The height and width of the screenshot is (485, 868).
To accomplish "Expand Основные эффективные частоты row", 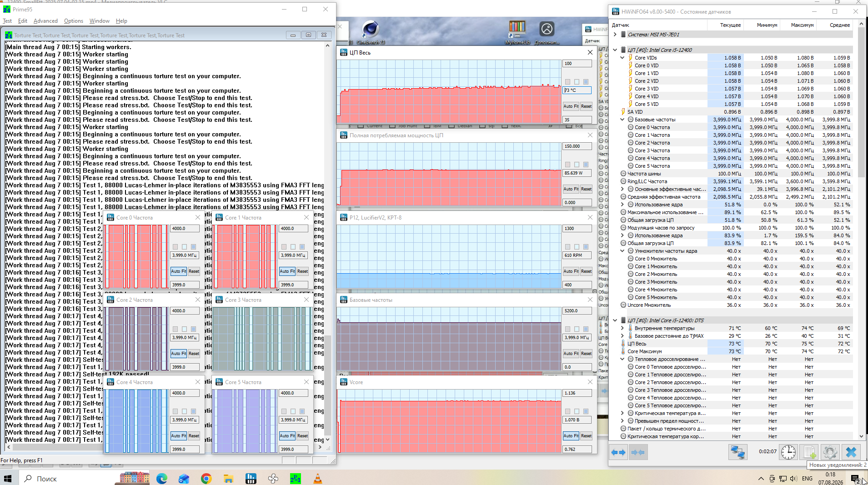I will coord(622,189).
